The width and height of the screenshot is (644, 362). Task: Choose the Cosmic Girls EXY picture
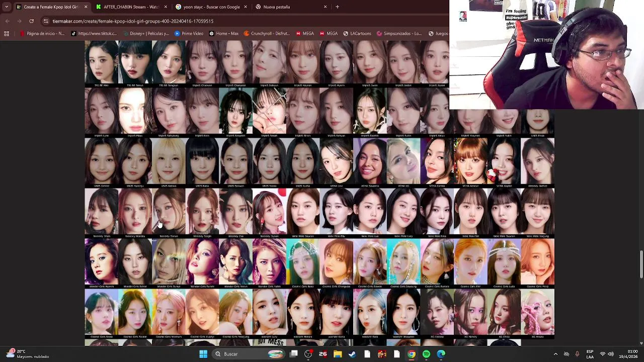click(470, 263)
